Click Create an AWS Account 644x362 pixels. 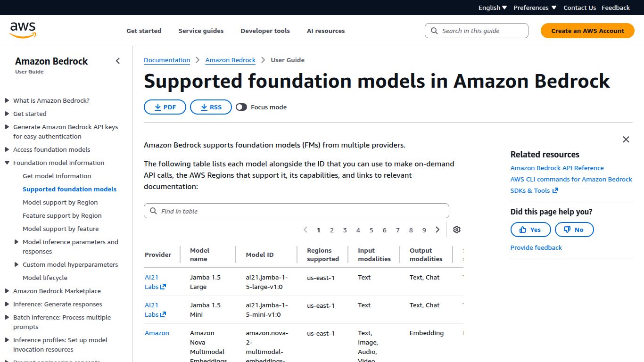point(587,30)
